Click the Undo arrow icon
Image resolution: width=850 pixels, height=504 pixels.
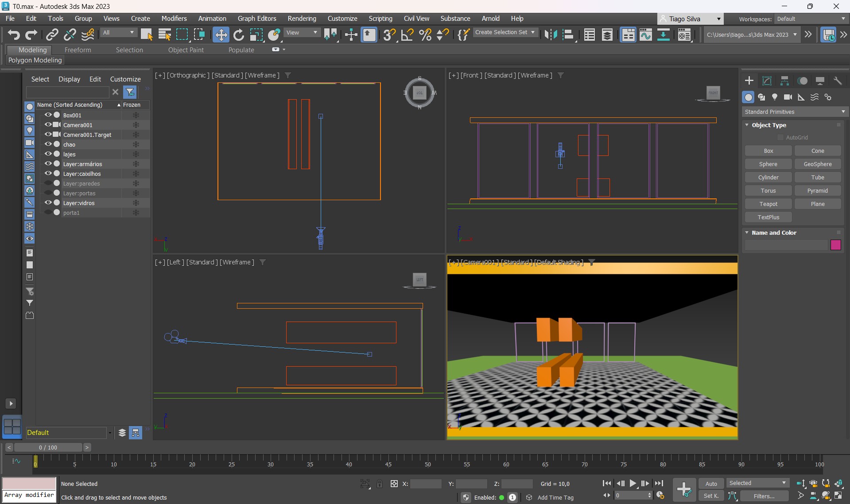(x=14, y=35)
